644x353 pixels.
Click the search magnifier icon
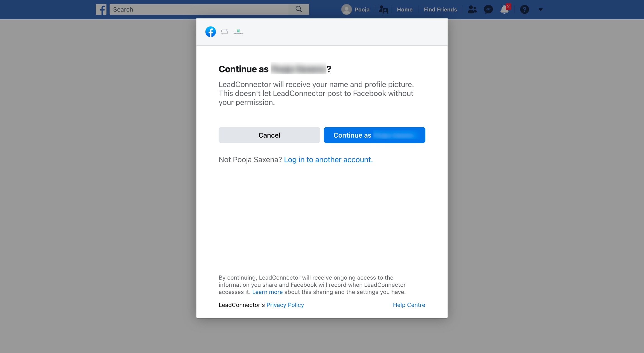(x=298, y=9)
